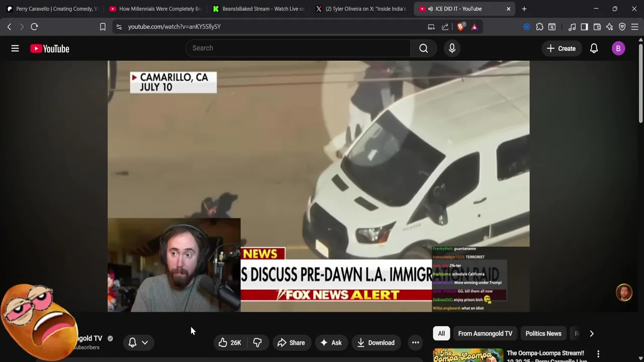644x362 pixels.
Task: Show next filter chips with right arrow
Action: pos(592,333)
